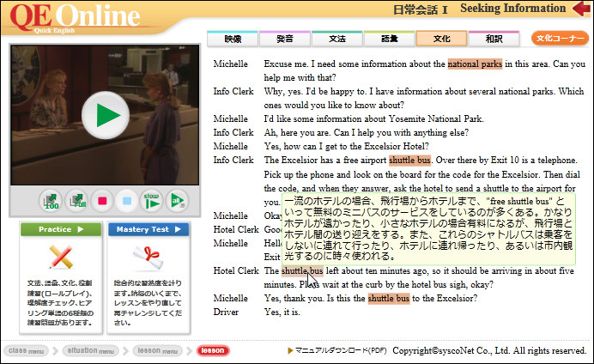The image size is (594, 364).
Task: Switch to the 発音 tab
Action: pyautogui.click(x=285, y=39)
